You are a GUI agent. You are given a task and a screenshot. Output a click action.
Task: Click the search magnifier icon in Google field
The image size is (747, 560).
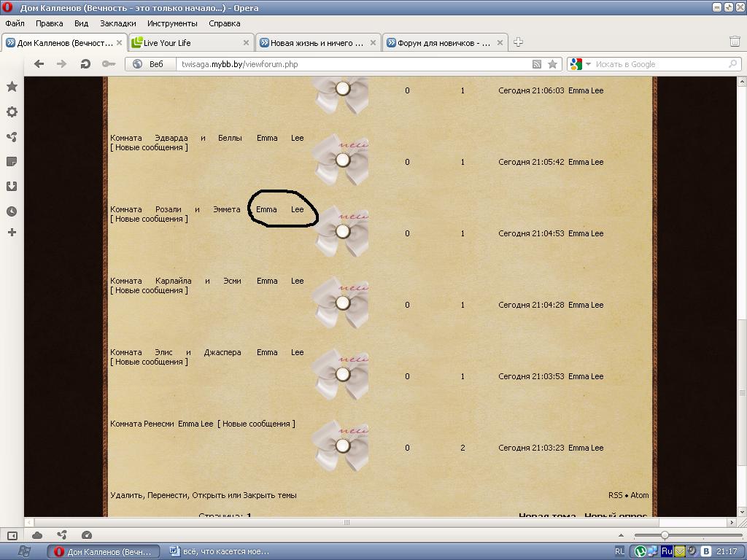733,64
